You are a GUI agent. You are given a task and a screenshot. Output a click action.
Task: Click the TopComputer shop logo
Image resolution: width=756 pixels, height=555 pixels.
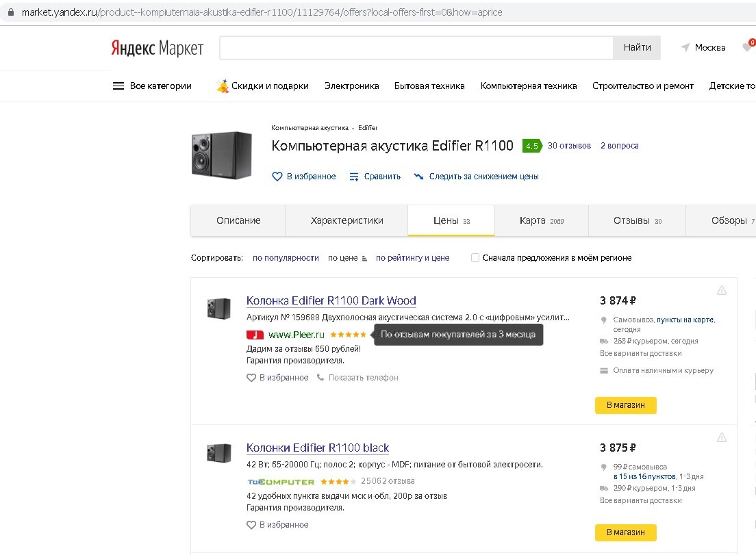tap(281, 482)
